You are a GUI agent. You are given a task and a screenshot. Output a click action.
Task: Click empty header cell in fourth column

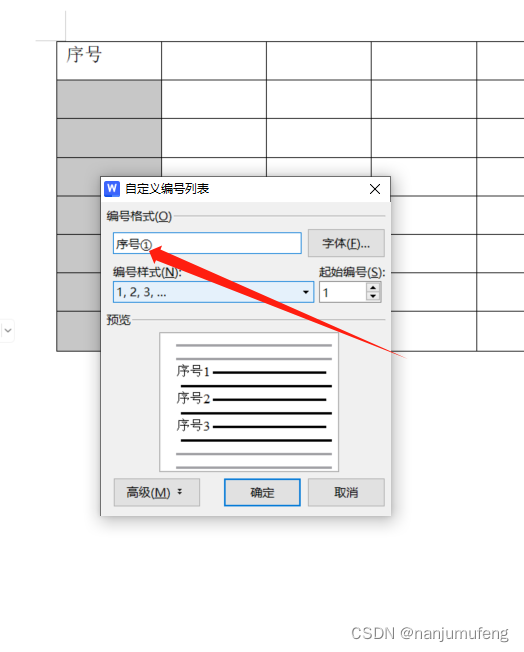coord(424,61)
